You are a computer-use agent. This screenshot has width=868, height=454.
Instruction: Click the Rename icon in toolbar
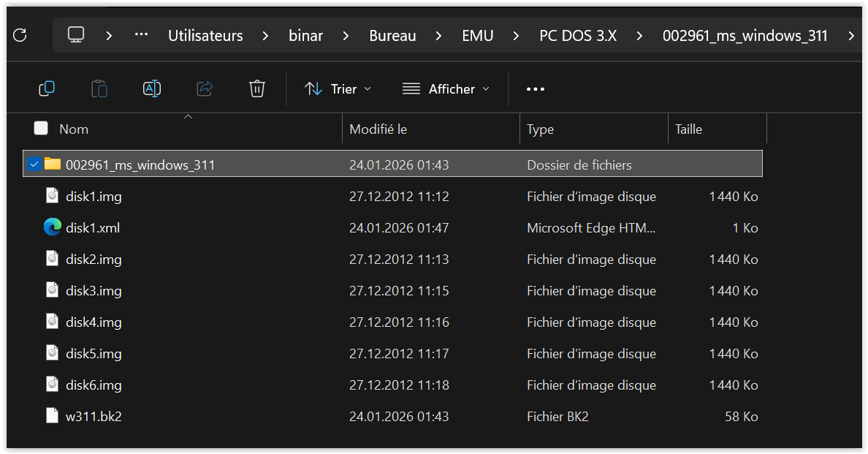tap(152, 88)
